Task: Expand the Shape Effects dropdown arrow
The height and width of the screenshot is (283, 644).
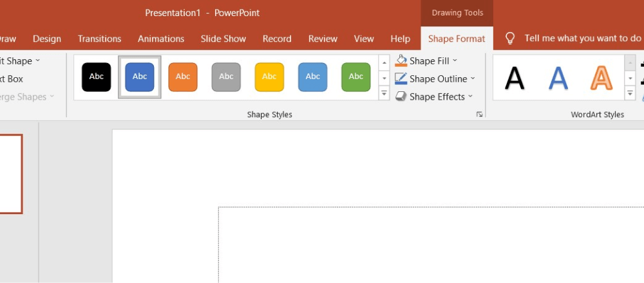Action: click(470, 97)
